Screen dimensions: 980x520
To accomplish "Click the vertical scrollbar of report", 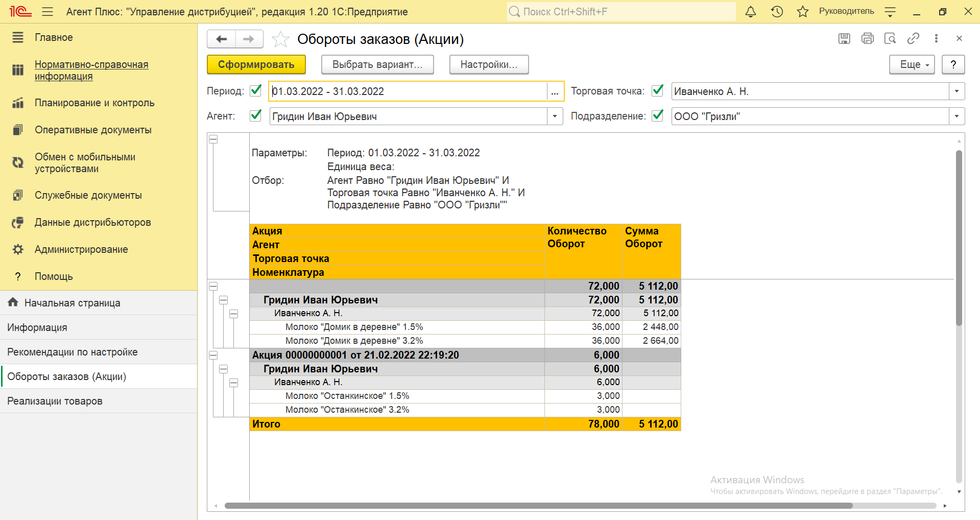I will (959, 238).
